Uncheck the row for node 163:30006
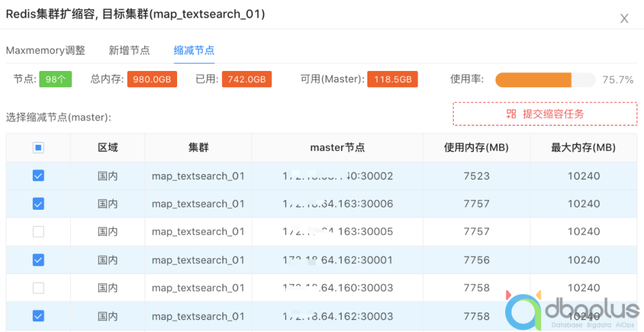Viewport: 644px width, 332px height. 38,203
